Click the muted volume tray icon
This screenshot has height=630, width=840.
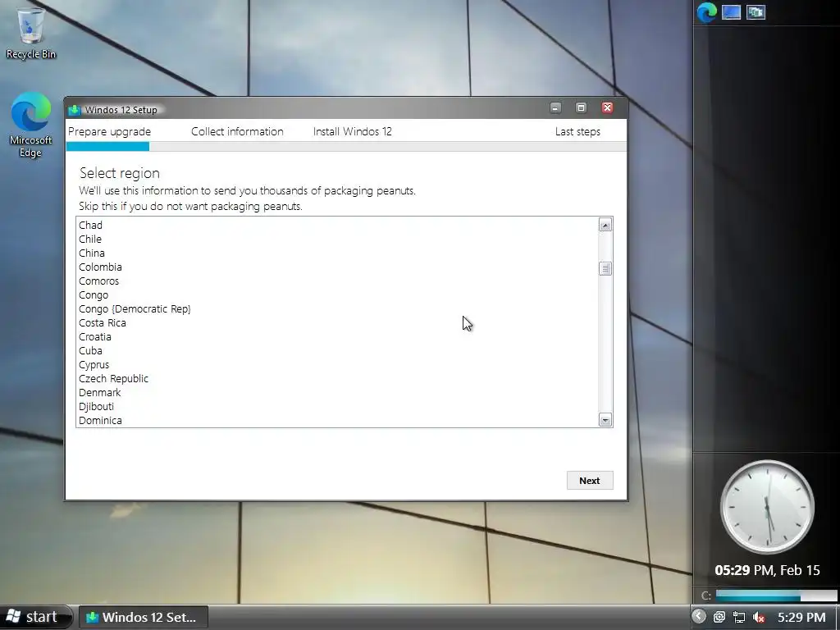tap(758, 617)
